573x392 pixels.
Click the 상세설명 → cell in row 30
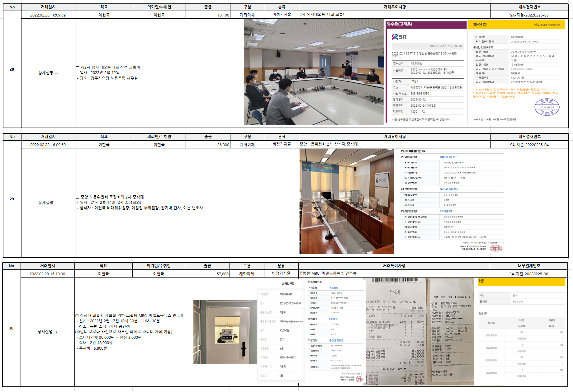point(47,332)
